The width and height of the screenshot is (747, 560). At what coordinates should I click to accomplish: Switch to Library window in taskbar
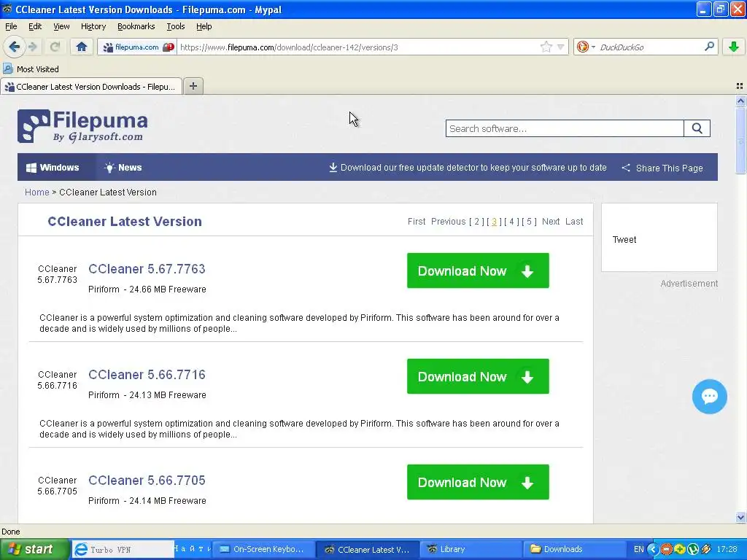pyautogui.click(x=470, y=550)
